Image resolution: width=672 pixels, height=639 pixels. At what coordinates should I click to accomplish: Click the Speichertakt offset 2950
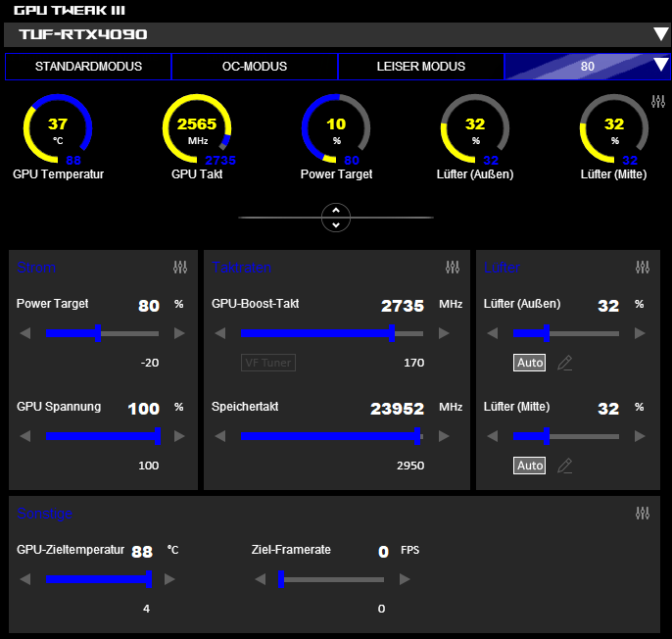410,466
